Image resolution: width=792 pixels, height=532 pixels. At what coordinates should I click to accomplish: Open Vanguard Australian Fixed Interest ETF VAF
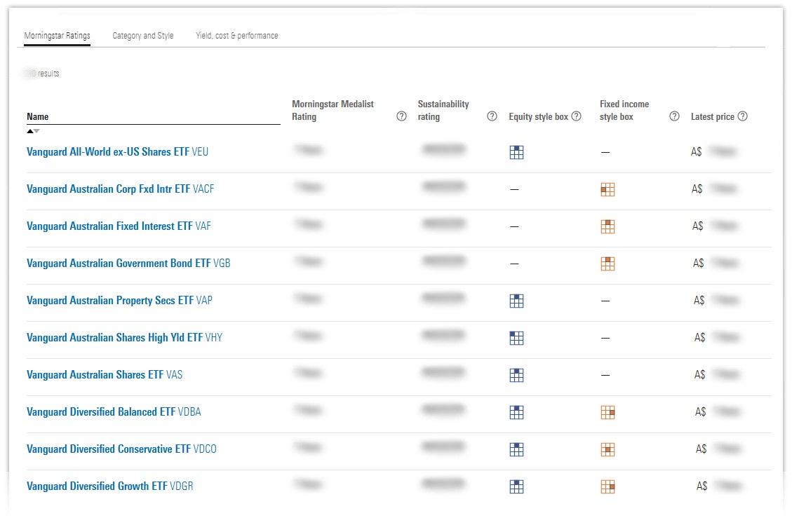[119, 226]
